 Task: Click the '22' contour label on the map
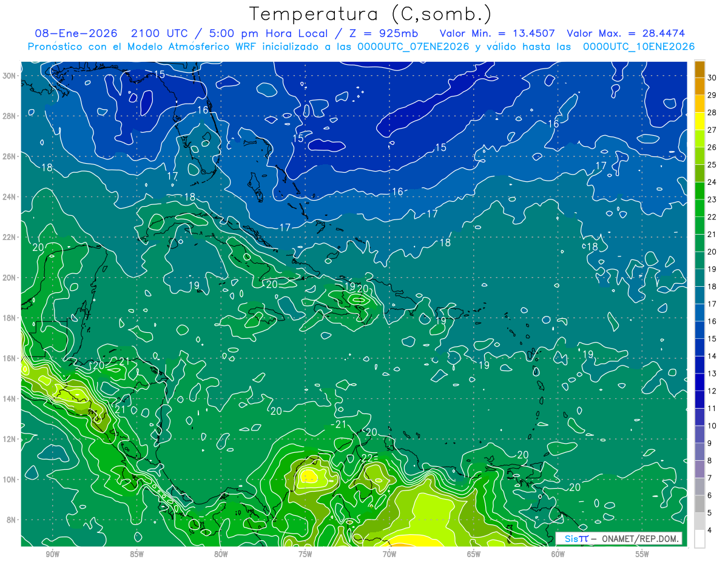click(x=367, y=458)
